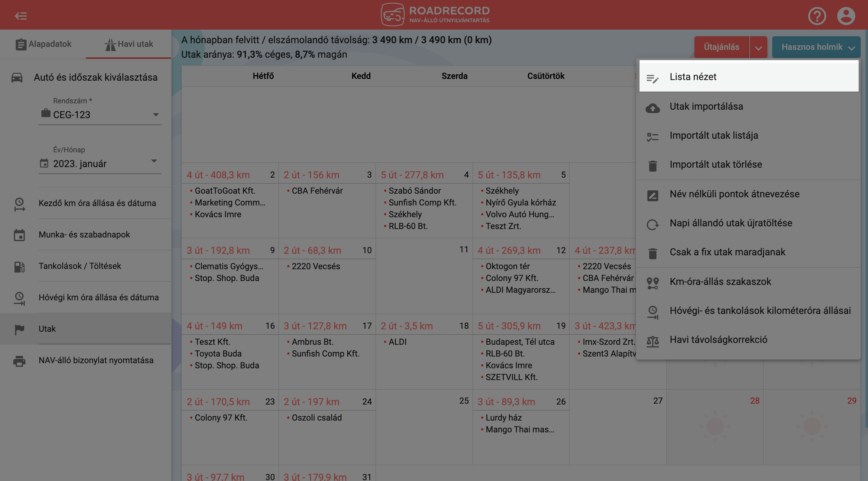Open the user account profile icon
This screenshot has width=868, height=481.
(x=846, y=16)
